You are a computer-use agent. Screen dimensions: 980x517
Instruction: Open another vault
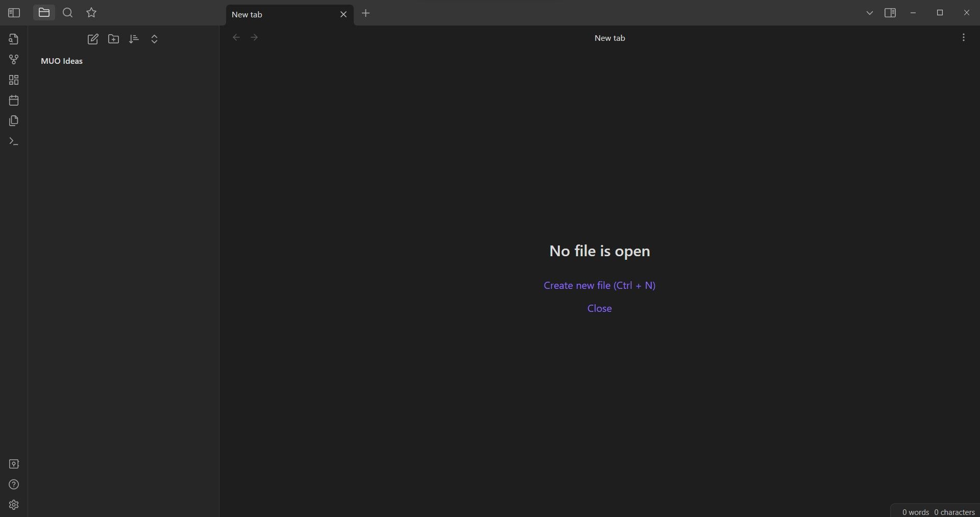click(x=14, y=464)
